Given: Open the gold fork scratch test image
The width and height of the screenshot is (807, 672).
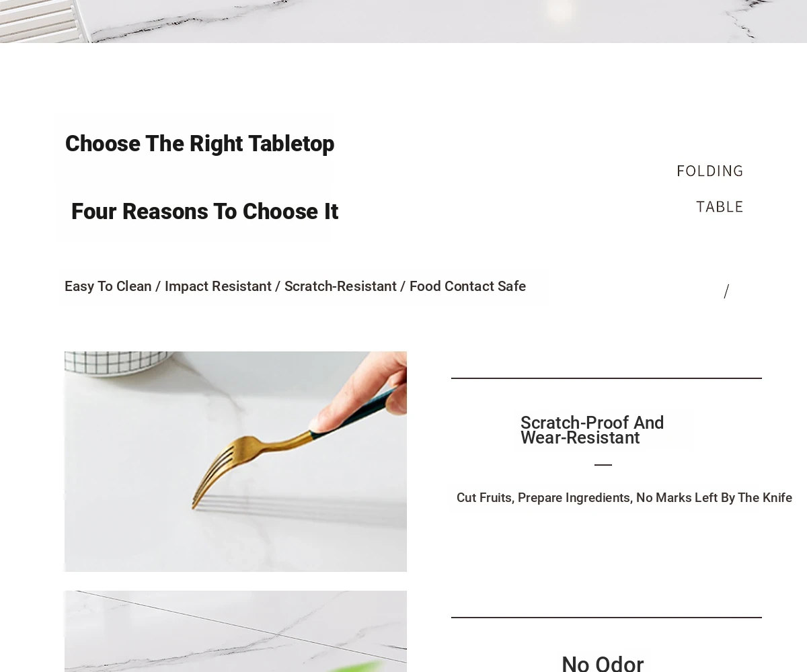Looking at the screenshot, I should (235, 461).
